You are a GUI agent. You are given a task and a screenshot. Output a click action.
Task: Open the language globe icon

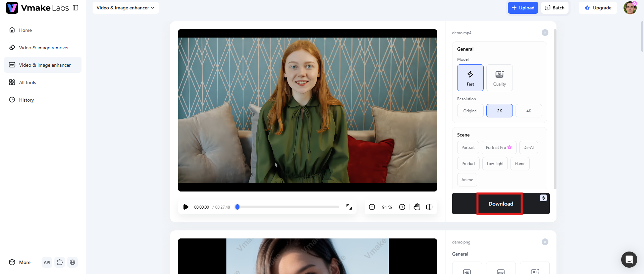pos(72,262)
